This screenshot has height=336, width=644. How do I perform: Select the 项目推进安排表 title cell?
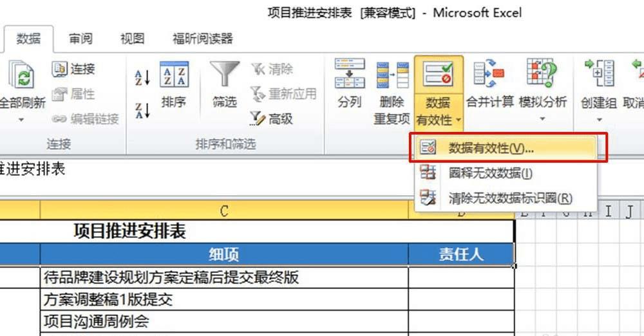[x=257, y=231]
